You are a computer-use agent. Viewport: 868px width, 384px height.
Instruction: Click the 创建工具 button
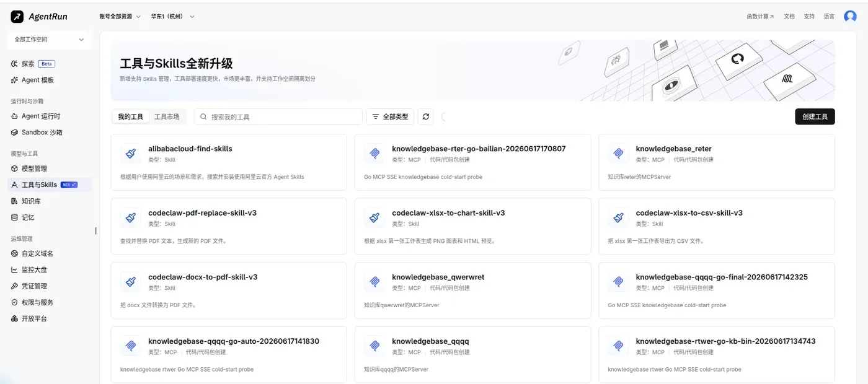(815, 116)
